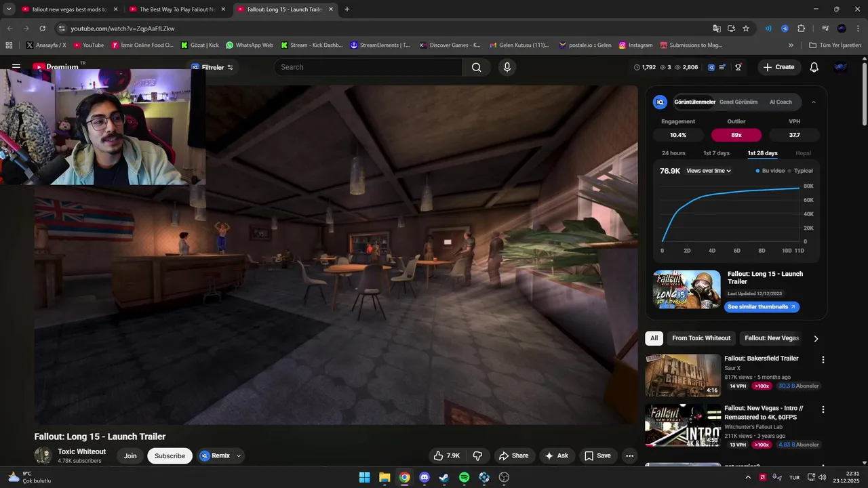868x488 pixels.
Task: Toggle Typical series in chart legend
Action: point(800,171)
